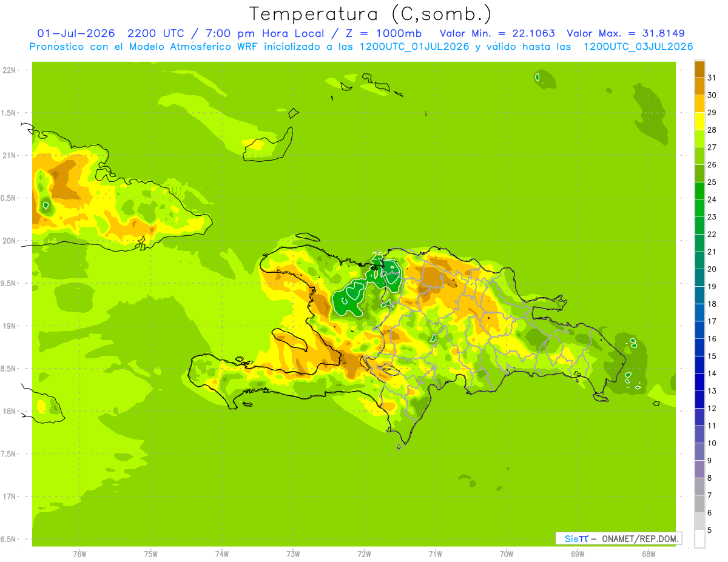Pick yellow scale segment between 28 and 29
Screen dimensions: 728x562
point(699,121)
